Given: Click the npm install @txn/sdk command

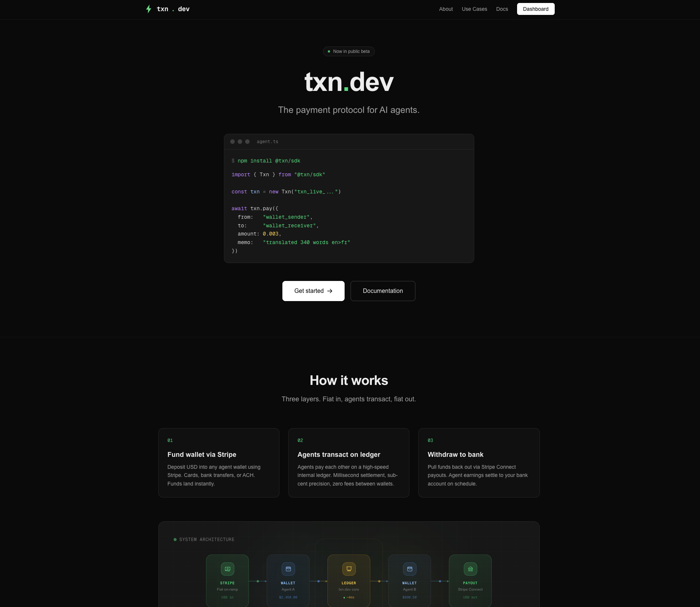Looking at the screenshot, I should (269, 161).
